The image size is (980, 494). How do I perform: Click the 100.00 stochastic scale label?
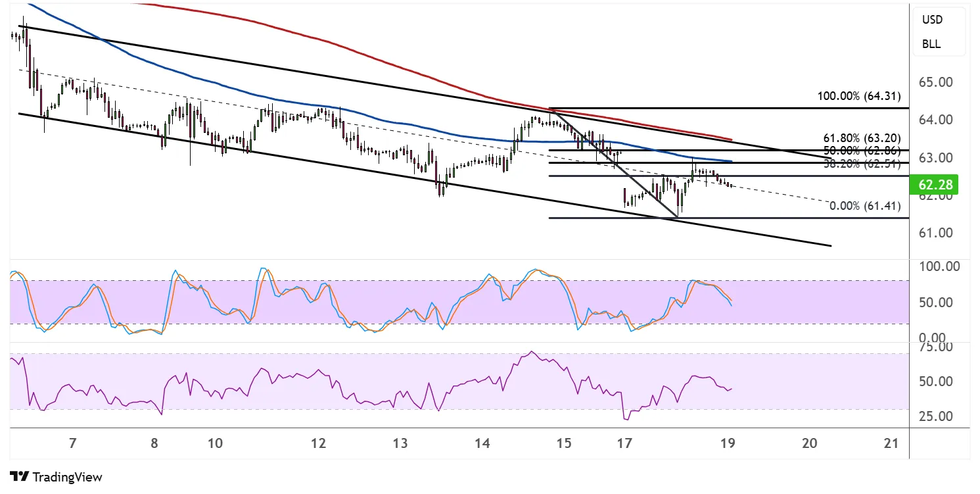click(940, 267)
